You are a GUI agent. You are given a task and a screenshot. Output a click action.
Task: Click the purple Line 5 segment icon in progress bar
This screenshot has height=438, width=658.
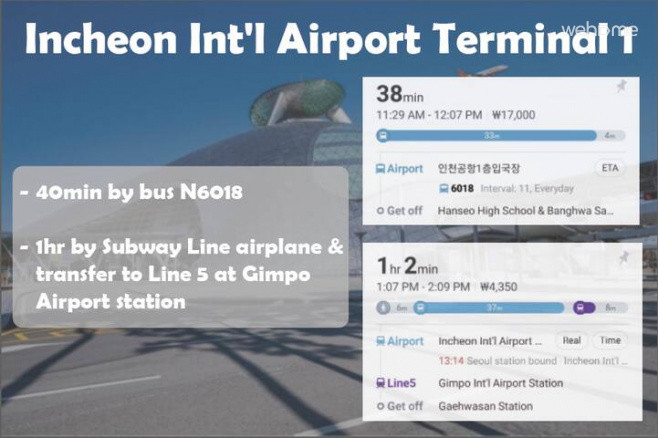[579, 307]
